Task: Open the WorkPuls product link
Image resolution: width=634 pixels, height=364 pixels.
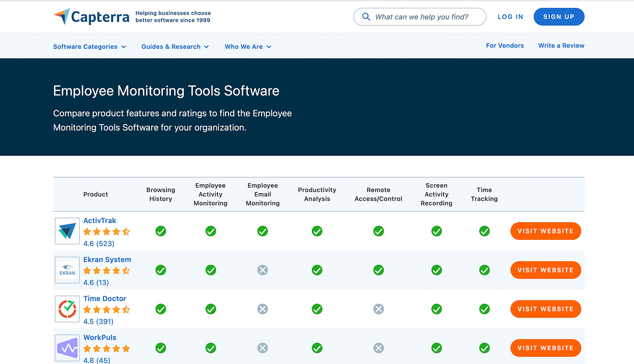Action: (100, 337)
